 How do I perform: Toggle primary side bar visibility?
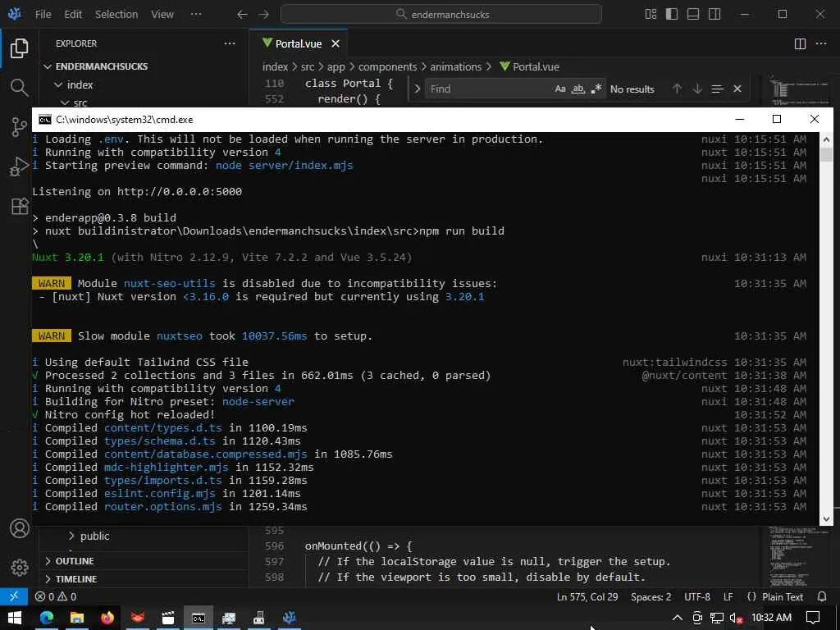tap(672, 15)
